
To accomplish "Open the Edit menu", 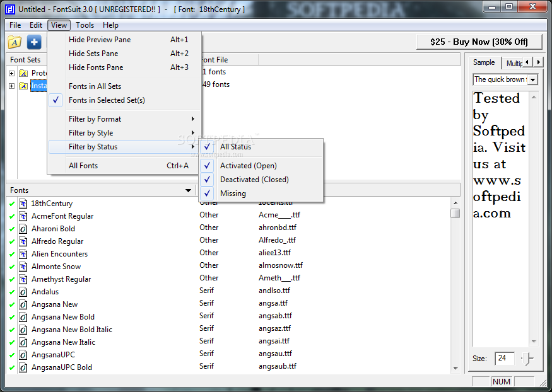I will coord(36,25).
